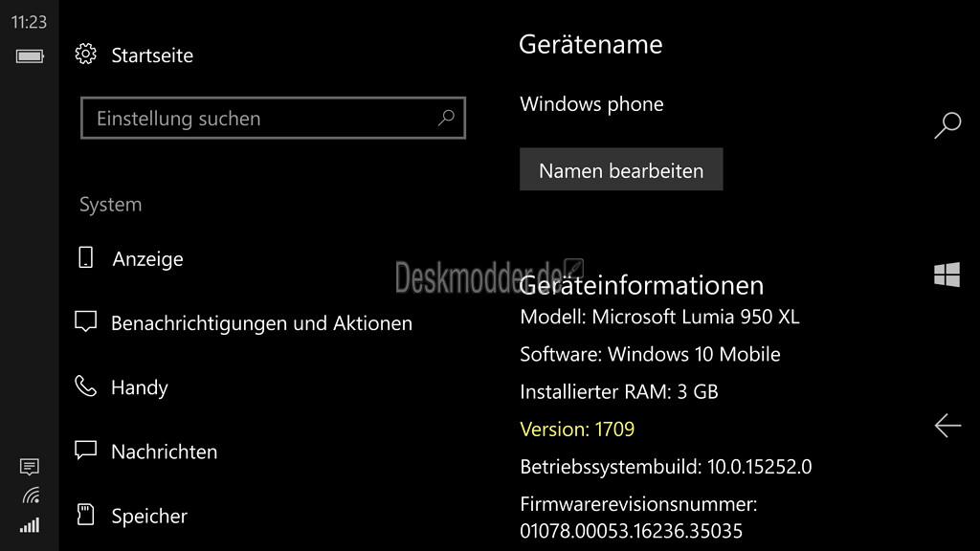
Task: Click the cellular signal bars icon
Action: point(30,525)
